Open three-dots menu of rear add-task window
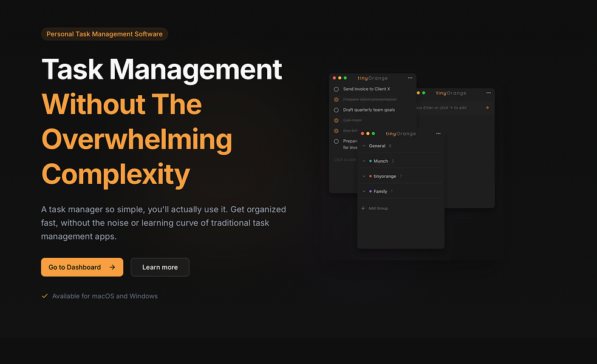Viewport: 597px width, 364px height. point(488,93)
